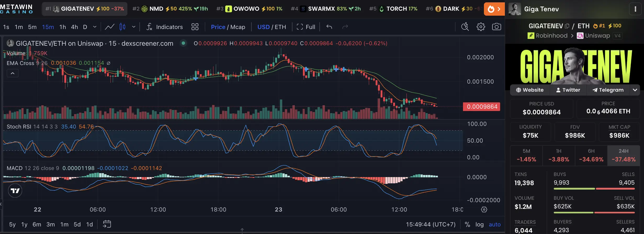Select the 1m timeframe in top toolbar

coord(19,27)
